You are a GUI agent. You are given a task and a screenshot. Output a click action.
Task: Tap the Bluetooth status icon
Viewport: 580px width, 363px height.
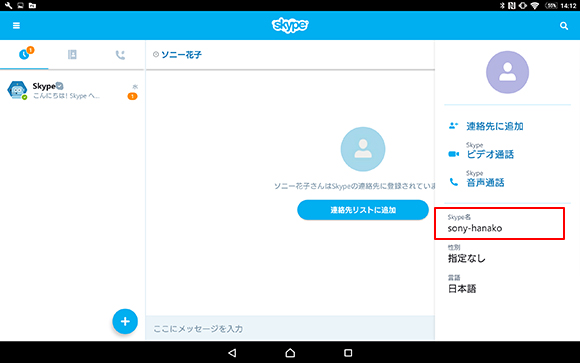(x=502, y=6)
